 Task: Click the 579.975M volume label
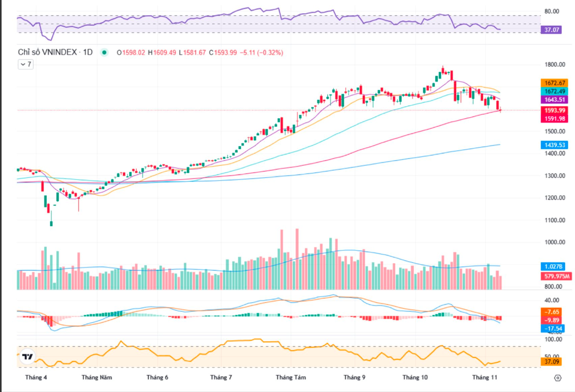tap(555, 276)
